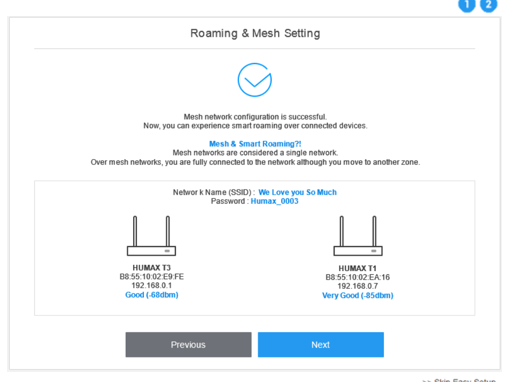Click the HUMAX T3 device name
The image size is (507, 382).
pyautogui.click(x=152, y=268)
